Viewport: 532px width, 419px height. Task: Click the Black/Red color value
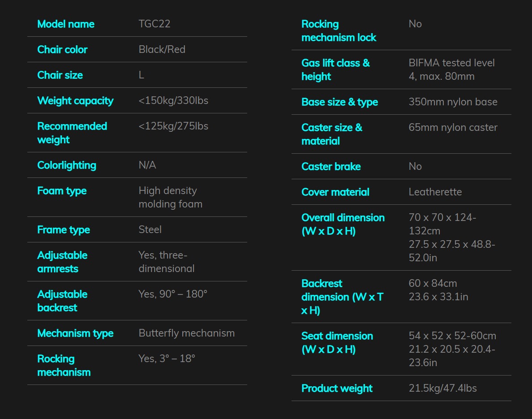(x=162, y=50)
